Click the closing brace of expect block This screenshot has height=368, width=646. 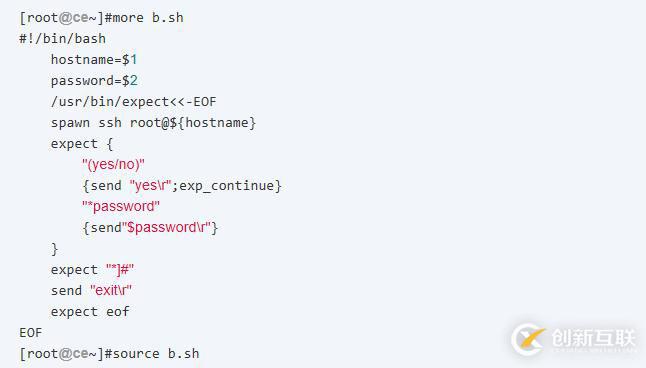pyautogui.click(x=54, y=249)
